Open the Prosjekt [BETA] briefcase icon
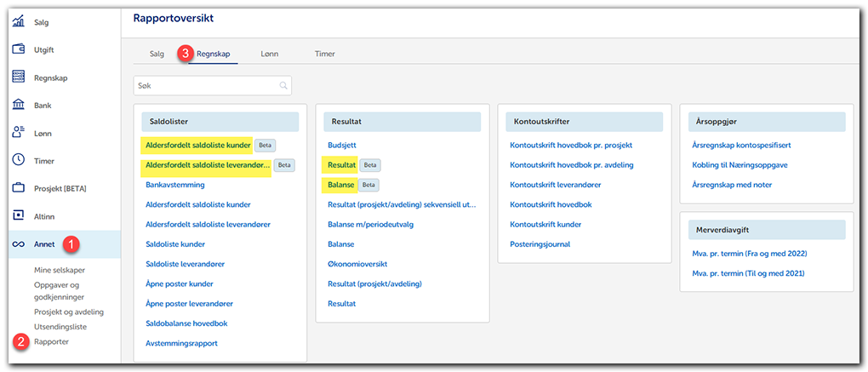 pyautogui.click(x=18, y=188)
